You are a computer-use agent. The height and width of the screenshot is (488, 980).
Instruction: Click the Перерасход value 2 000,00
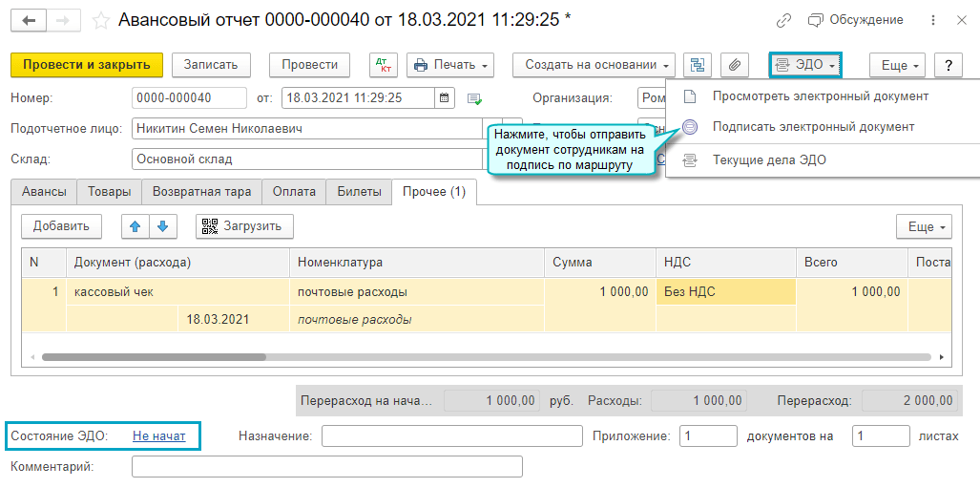coord(909,400)
